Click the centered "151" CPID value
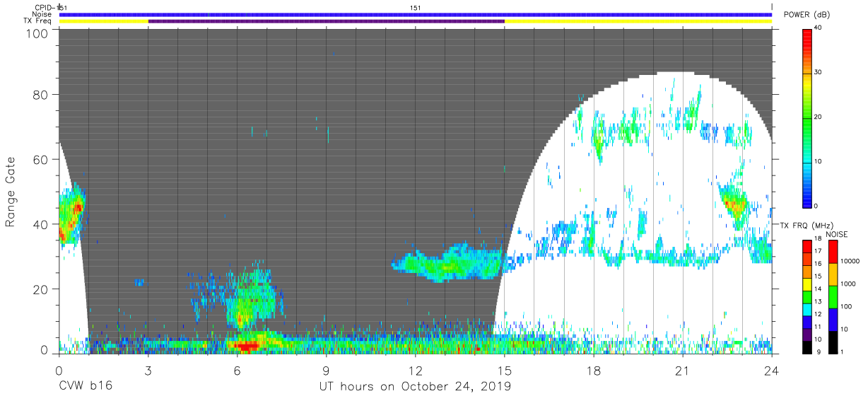Screen dimensions: 868x401 [416, 7]
